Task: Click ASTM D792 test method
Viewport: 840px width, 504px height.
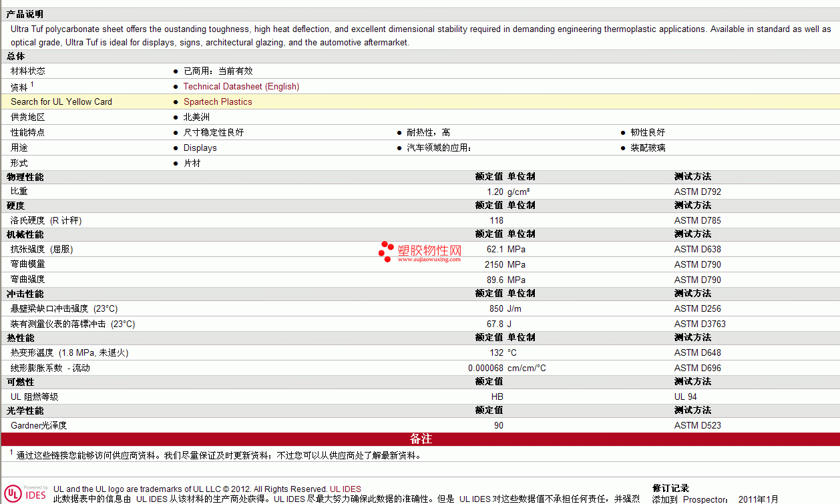Action: coord(698,192)
